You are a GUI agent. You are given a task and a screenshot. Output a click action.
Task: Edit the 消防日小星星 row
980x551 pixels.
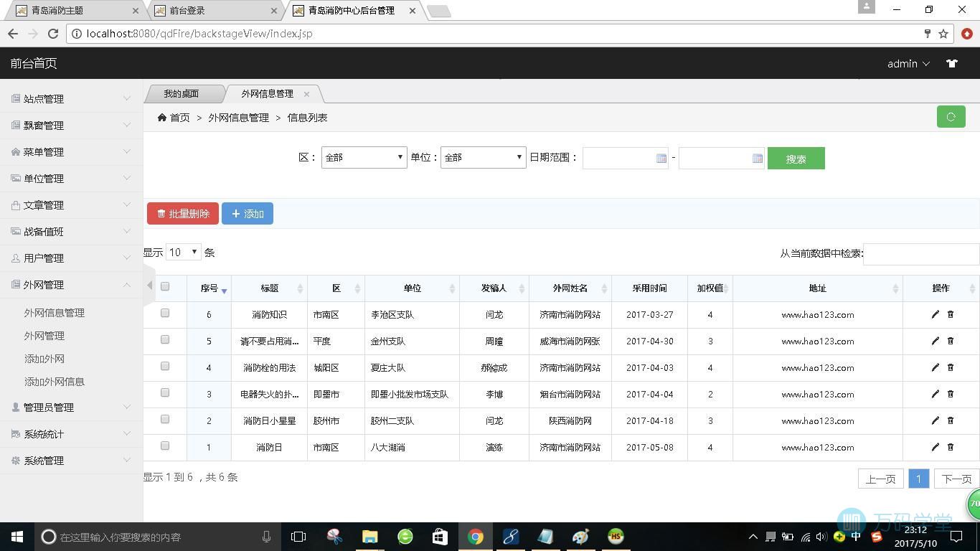click(935, 420)
